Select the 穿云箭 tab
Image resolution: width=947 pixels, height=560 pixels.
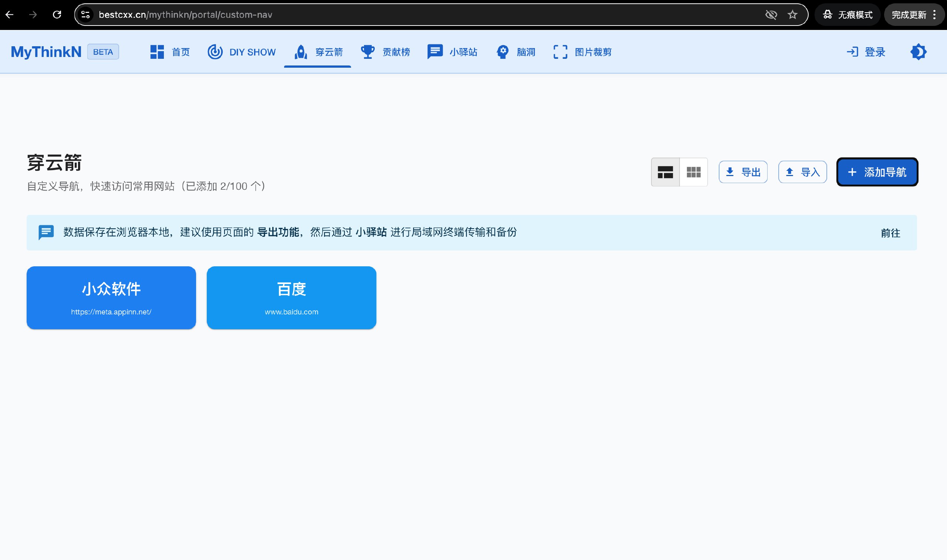pyautogui.click(x=318, y=52)
